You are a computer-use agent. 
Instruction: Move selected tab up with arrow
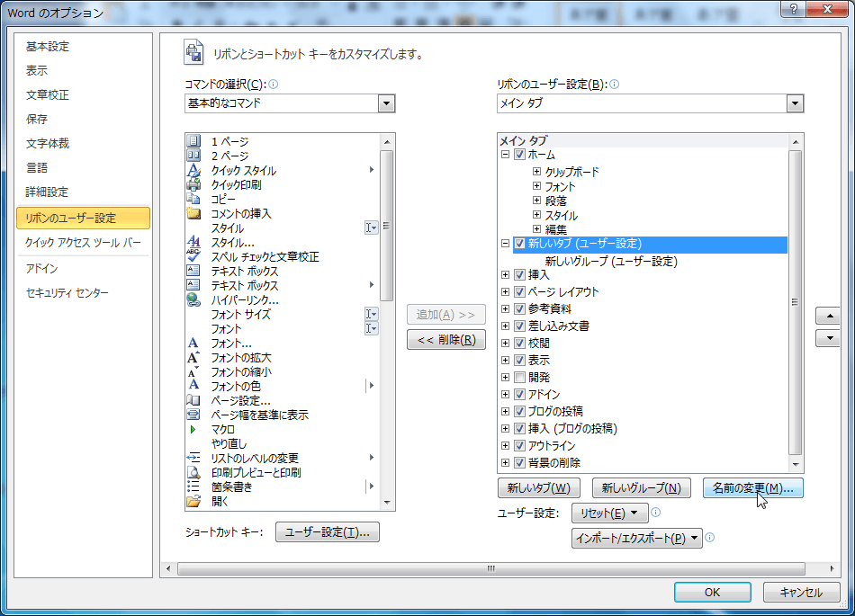point(830,316)
